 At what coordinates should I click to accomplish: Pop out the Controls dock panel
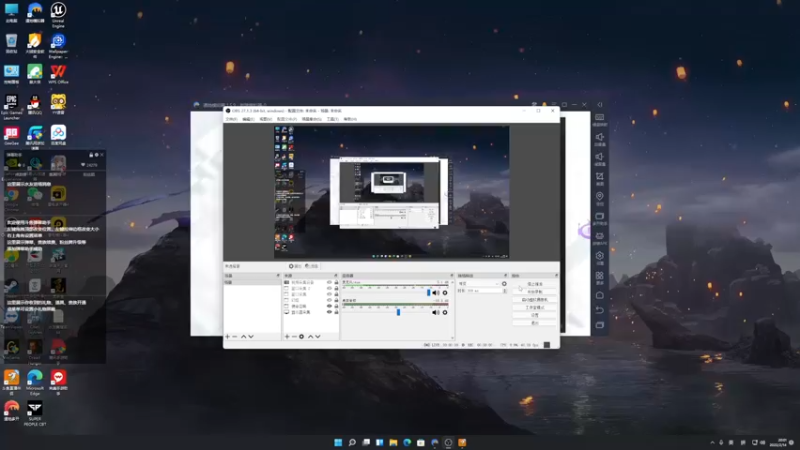(x=556, y=276)
